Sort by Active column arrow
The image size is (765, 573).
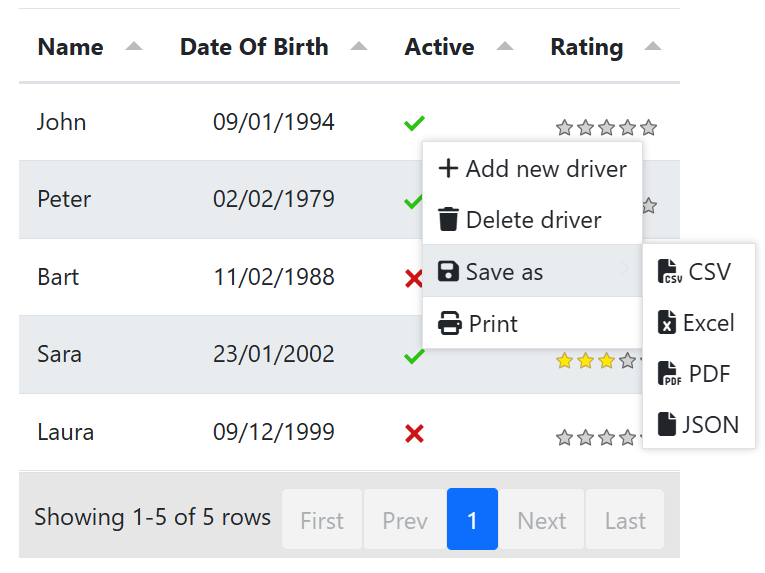(505, 47)
